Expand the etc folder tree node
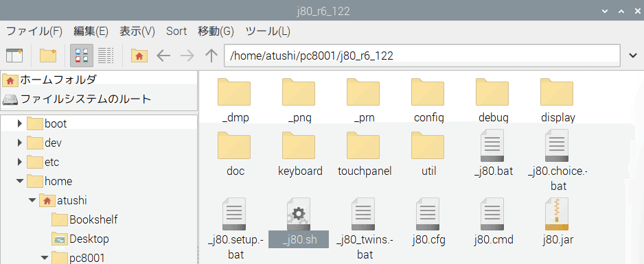The image size is (644, 264). [19, 162]
